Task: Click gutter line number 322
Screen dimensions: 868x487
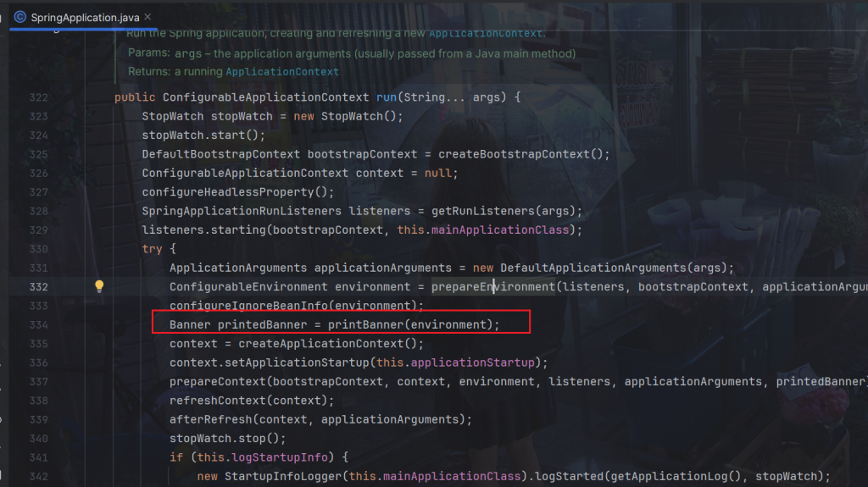Action: 38,97
